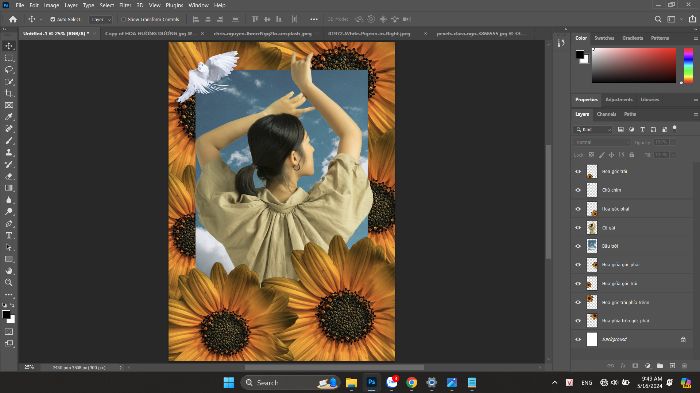Image resolution: width=700 pixels, height=393 pixels.
Task: Select the Clone Stamp tool
Action: (x=9, y=152)
